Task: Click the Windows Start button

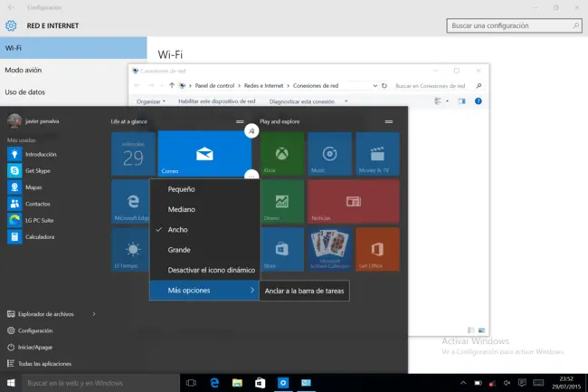Action: tap(11, 383)
